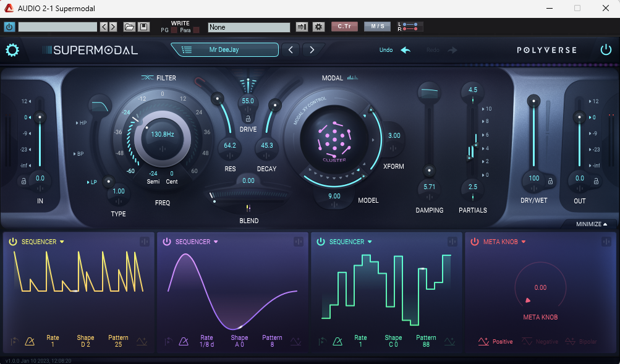Click the DRY/WET slider handle

tap(533, 101)
